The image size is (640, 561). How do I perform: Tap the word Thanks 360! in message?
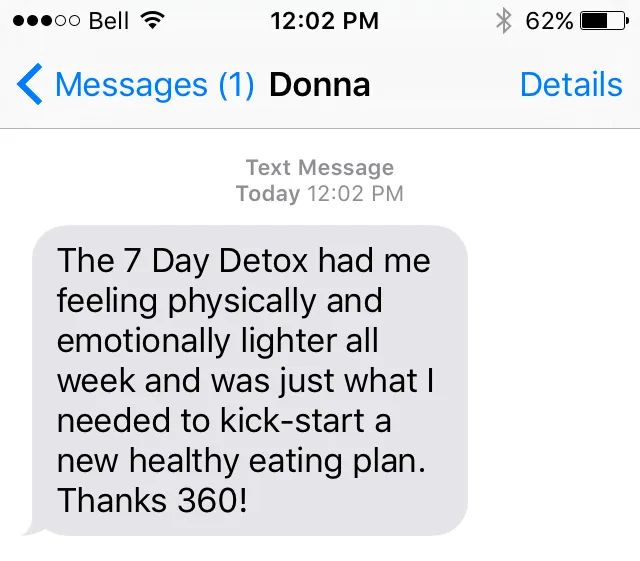coord(152,500)
